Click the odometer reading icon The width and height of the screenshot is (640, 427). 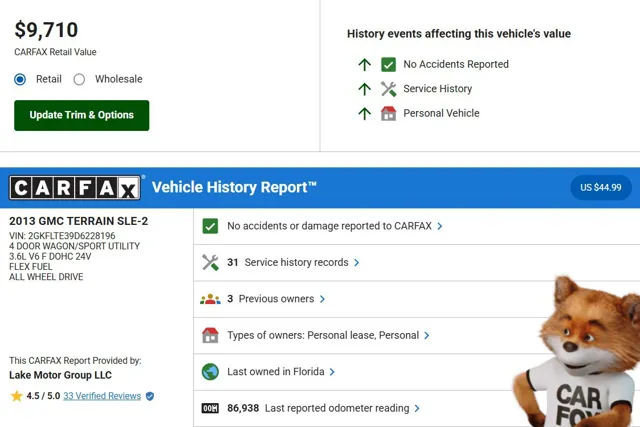pos(210,408)
